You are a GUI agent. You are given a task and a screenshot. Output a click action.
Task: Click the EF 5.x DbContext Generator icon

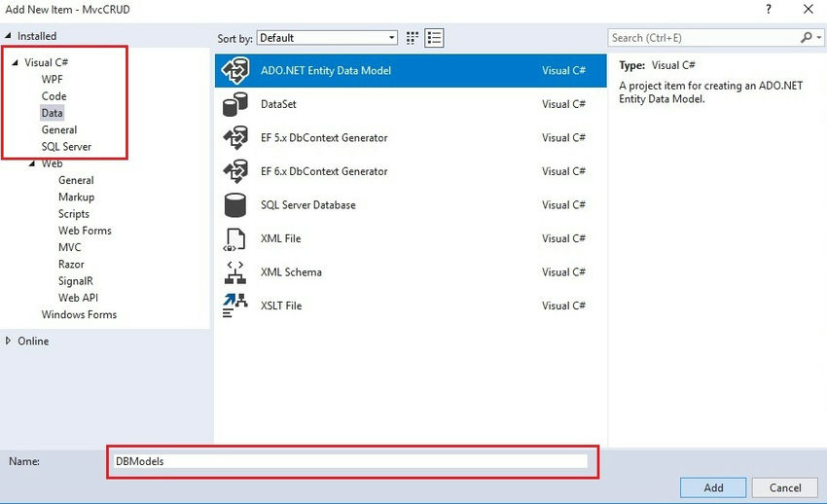(x=235, y=138)
